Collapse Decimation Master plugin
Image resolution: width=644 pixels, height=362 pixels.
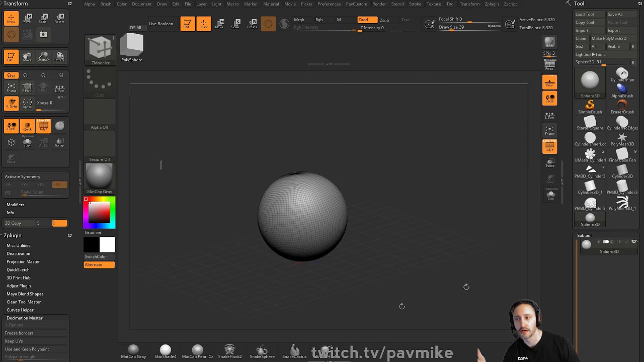tap(25, 318)
